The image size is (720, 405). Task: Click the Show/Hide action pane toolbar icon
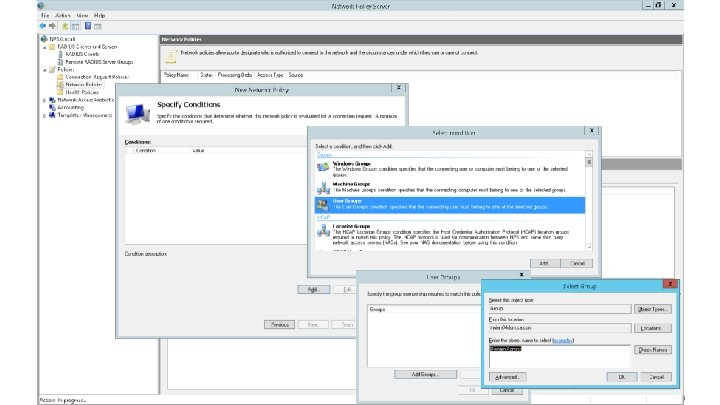coord(98,26)
